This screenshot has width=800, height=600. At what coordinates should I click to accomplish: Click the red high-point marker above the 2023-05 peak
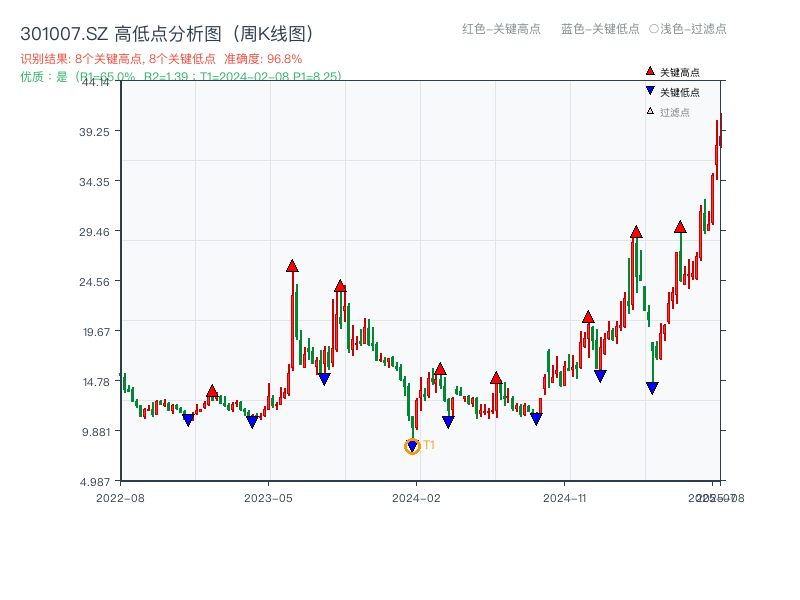pos(292,266)
